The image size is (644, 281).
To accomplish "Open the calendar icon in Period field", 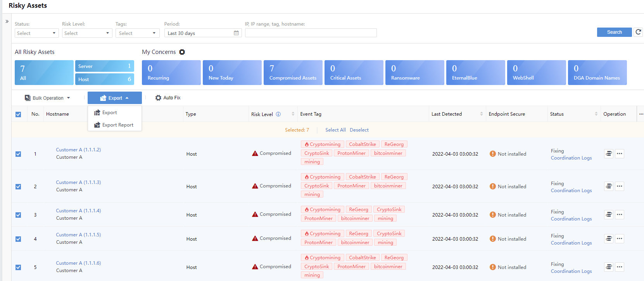I will point(236,33).
